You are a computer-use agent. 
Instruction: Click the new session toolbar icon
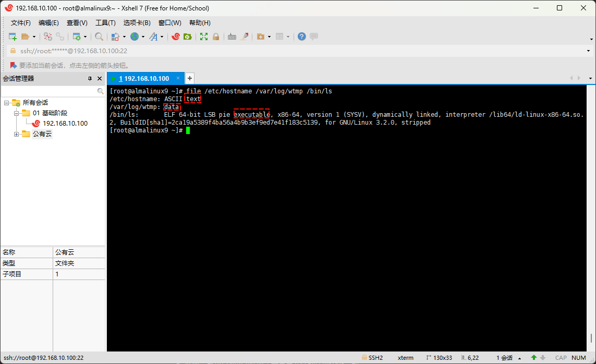[x=13, y=37]
